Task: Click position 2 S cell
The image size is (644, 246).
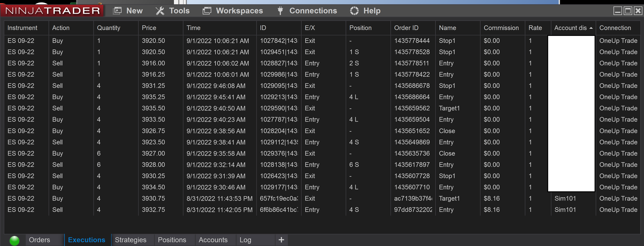Action: pyautogui.click(x=354, y=63)
